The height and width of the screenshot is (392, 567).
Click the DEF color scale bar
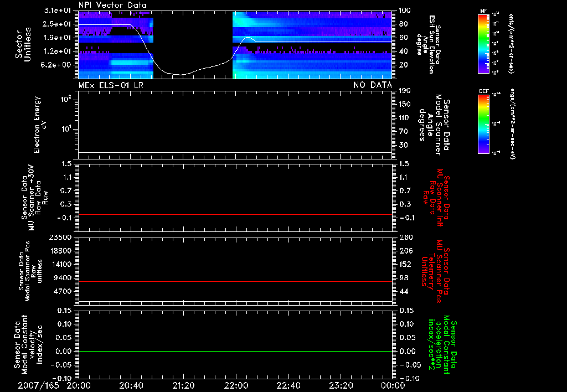[x=483, y=123]
